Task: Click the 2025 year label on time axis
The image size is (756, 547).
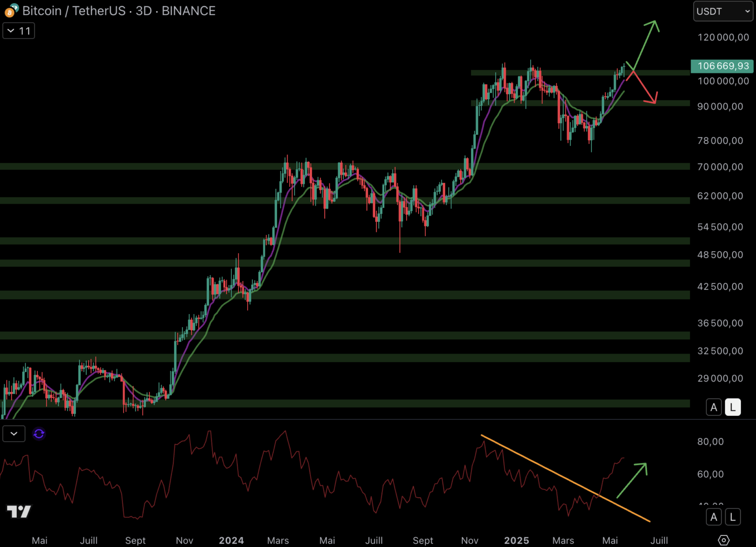Action: [516, 540]
